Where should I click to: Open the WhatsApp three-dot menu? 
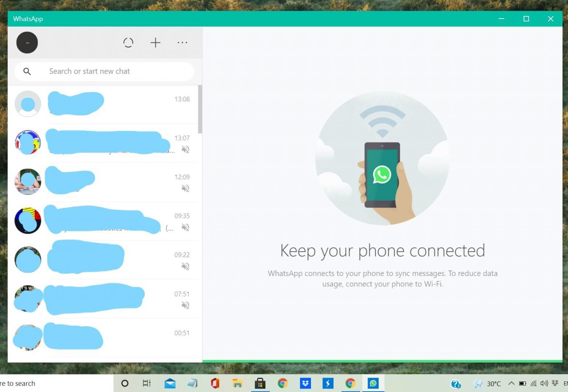(x=182, y=42)
